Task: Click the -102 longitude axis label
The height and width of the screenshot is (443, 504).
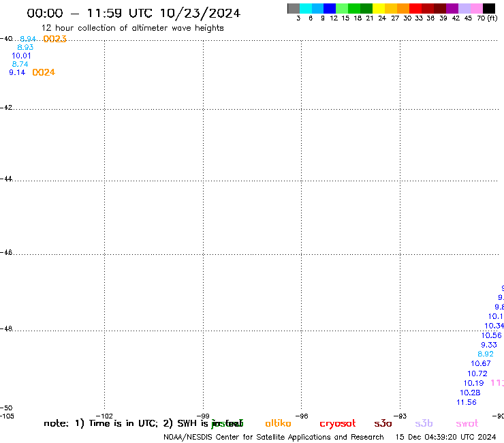Action: pyautogui.click(x=104, y=416)
